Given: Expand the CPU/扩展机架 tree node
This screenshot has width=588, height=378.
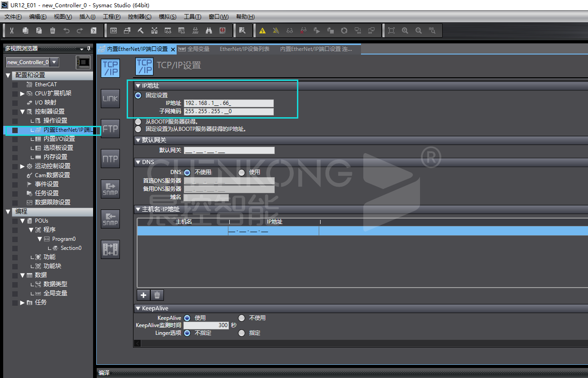Looking at the screenshot, I should click(22, 94).
